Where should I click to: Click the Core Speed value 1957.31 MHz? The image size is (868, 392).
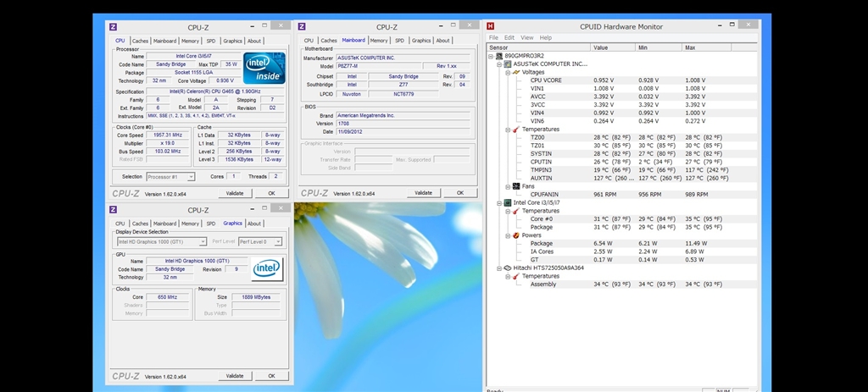(x=168, y=135)
